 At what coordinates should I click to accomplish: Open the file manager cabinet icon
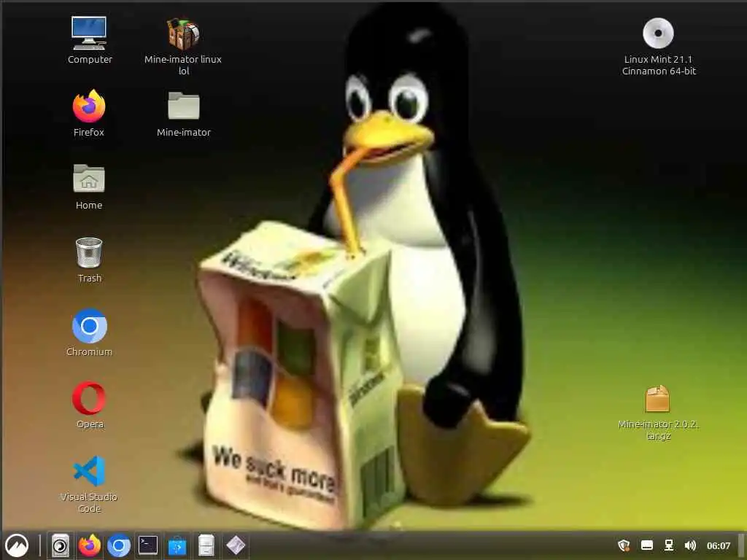(206, 545)
